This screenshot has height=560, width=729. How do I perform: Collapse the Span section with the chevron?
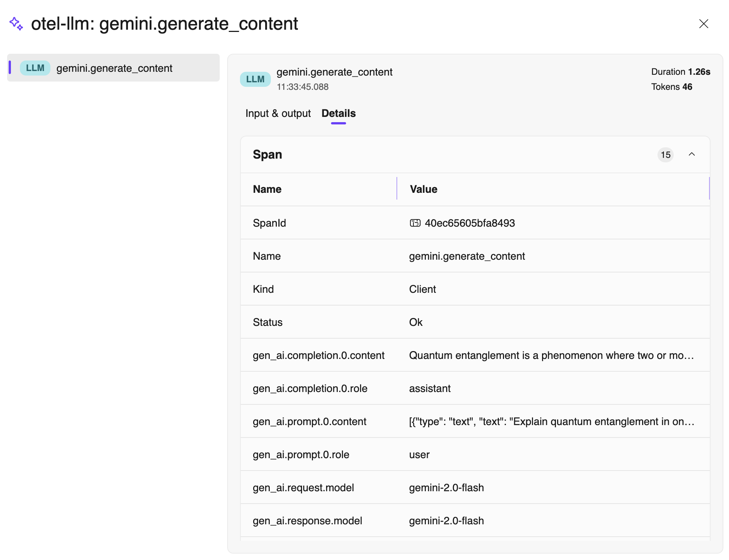point(691,154)
